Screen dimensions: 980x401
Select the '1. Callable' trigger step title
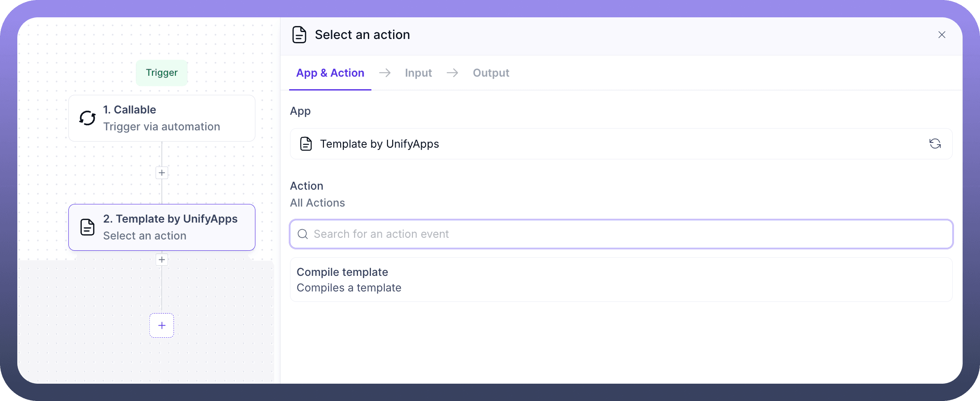click(129, 110)
